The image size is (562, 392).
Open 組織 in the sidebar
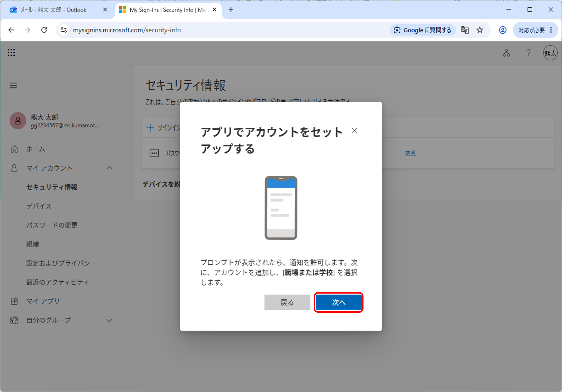[33, 244]
